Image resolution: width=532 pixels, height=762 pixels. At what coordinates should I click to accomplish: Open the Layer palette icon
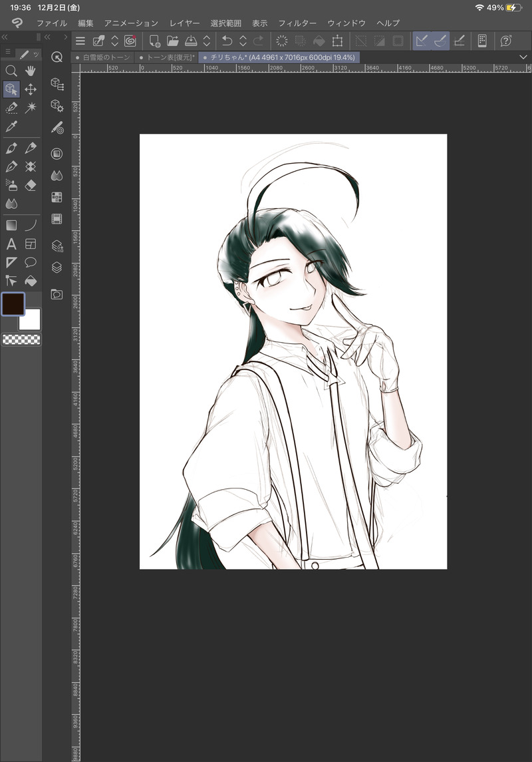(x=57, y=268)
